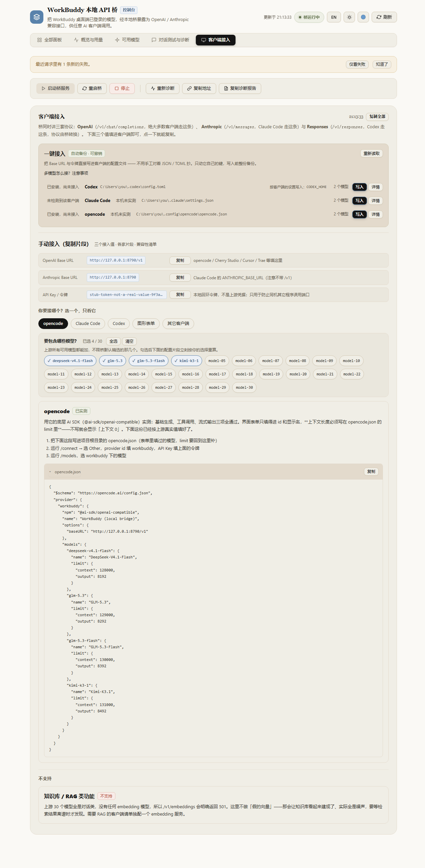425x868 pixels.
Task: Select the 其它客户端 pill
Action: pos(178,324)
